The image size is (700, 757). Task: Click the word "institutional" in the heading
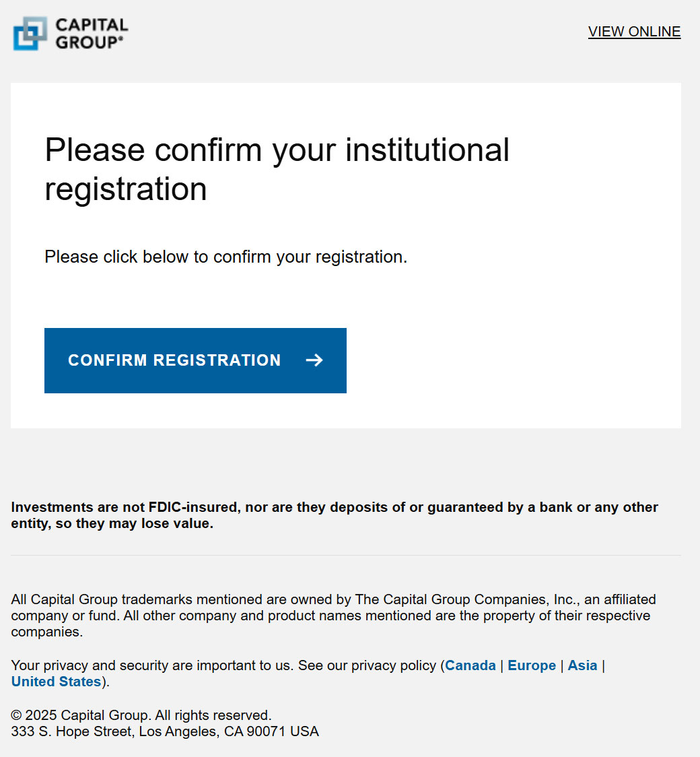pyautogui.click(x=427, y=150)
